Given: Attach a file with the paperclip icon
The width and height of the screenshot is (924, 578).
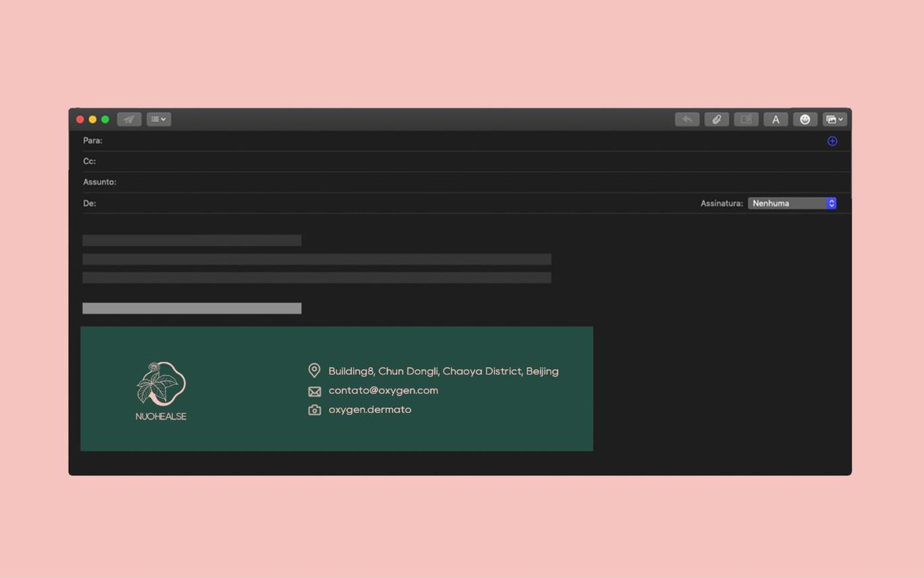Looking at the screenshot, I should (716, 120).
